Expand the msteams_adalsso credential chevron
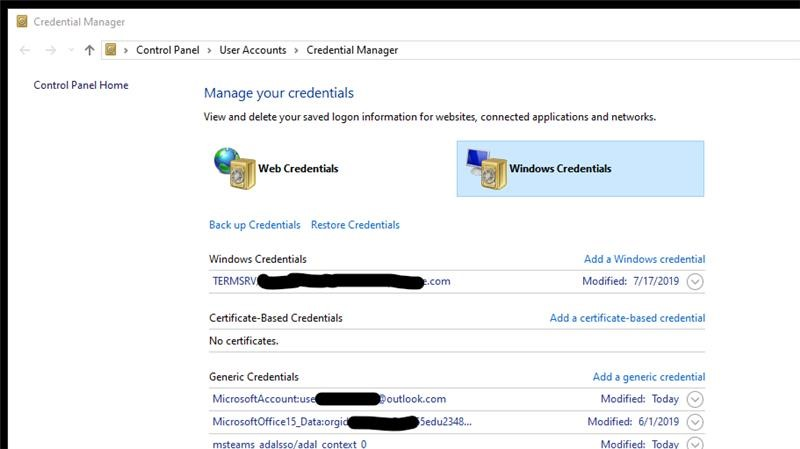 point(695,443)
